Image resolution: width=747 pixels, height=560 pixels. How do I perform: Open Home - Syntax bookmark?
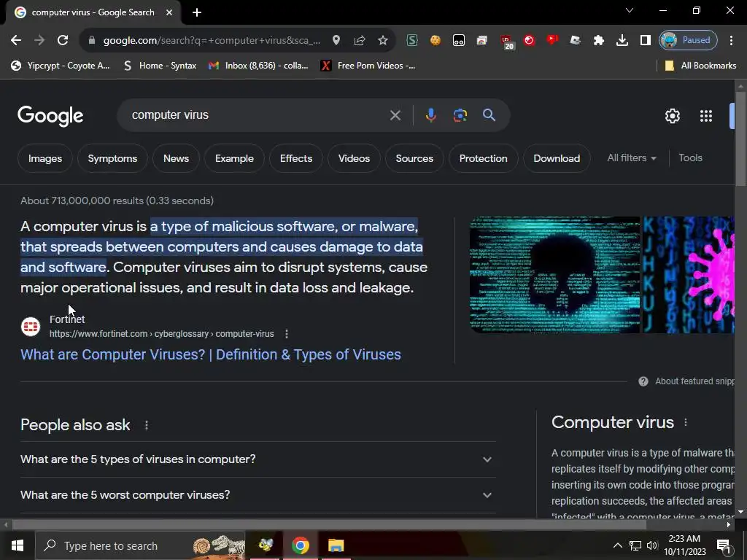click(x=160, y=66)
